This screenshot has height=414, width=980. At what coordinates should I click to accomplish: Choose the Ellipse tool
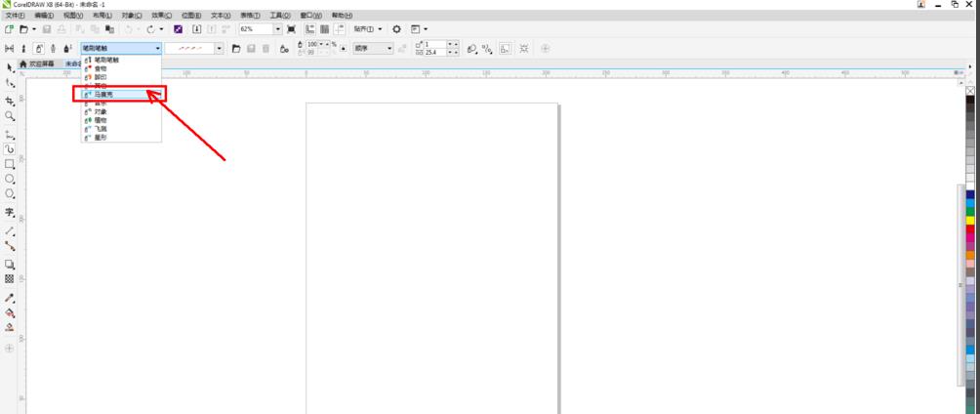pyautogui.click(x=10, y=180)
